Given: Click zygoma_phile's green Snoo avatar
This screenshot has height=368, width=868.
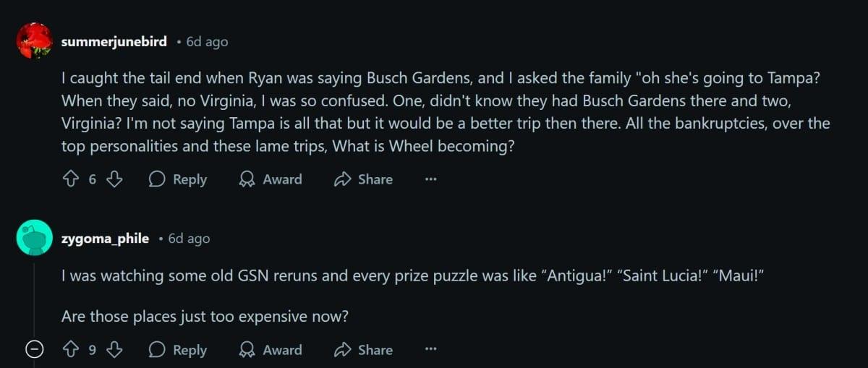Looking at the screenshot, I should (x=34, y=237).
